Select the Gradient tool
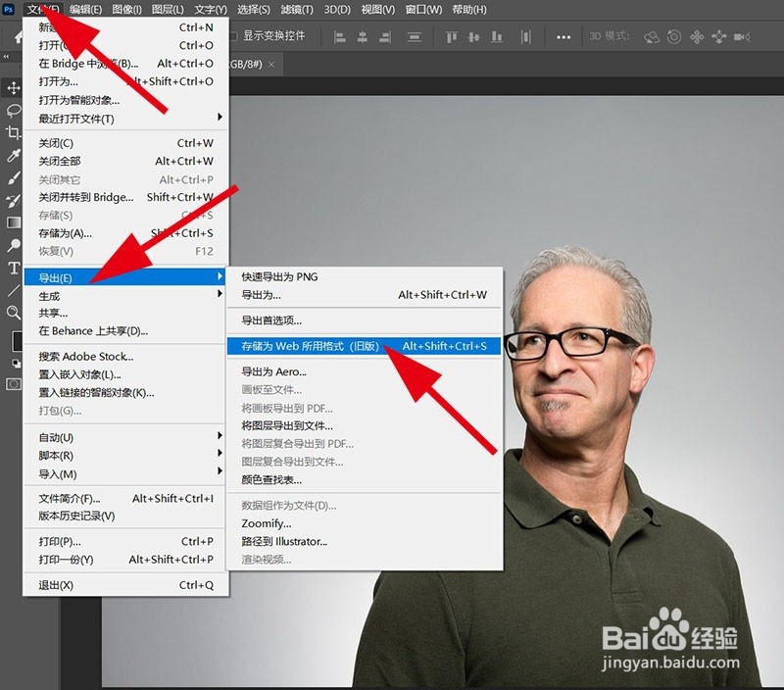 tap(14, 222)
